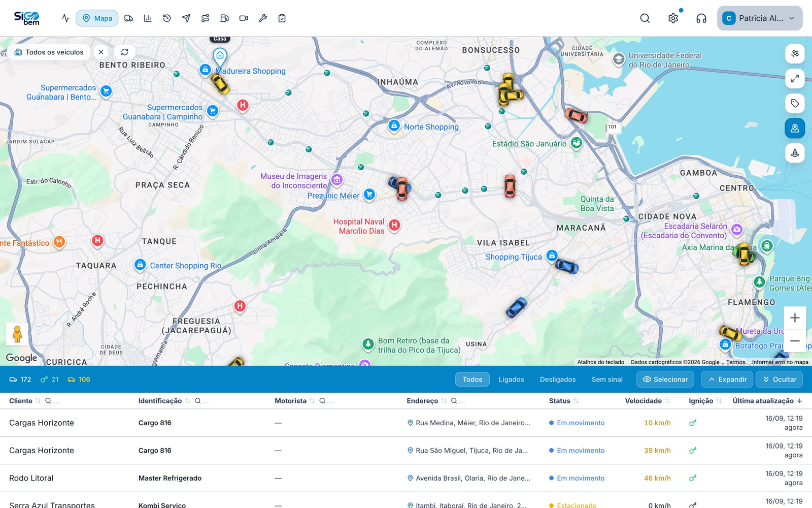This screenshot has height=508, width=812.
Task: Open the activity pulse icon in navbar
Action: click(65, 18)
